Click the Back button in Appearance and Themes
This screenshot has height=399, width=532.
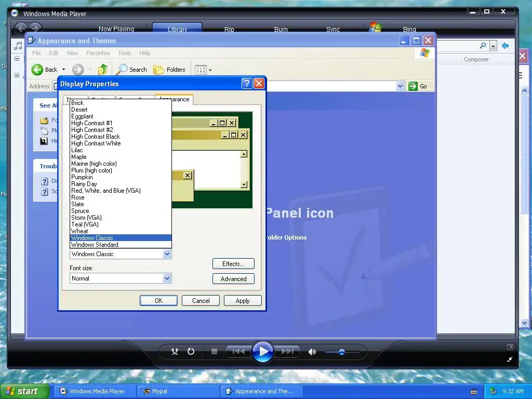coord(45,70)
